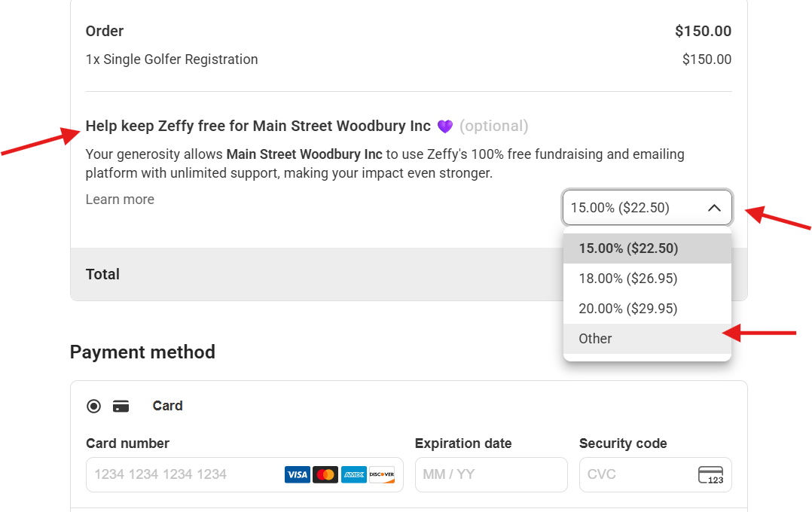Click the purple heart icon
This screenshot has height=512, width=812.
445,126
